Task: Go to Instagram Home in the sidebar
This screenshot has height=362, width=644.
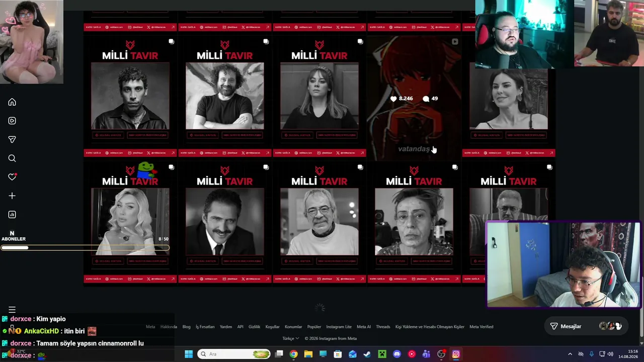Action: coord(12,102)
